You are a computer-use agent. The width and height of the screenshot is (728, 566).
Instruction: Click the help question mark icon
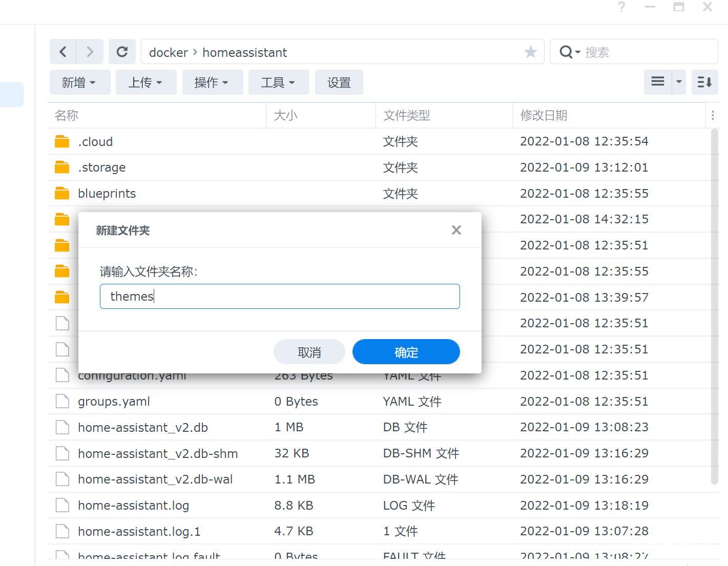pyautogui.click(x=621, y=7)
